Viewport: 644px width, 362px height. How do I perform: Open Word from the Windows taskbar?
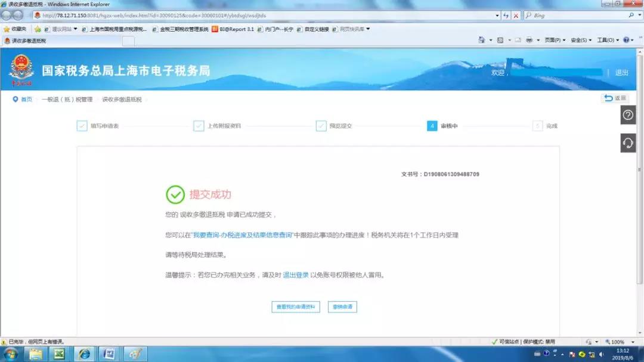click(109, 354)
